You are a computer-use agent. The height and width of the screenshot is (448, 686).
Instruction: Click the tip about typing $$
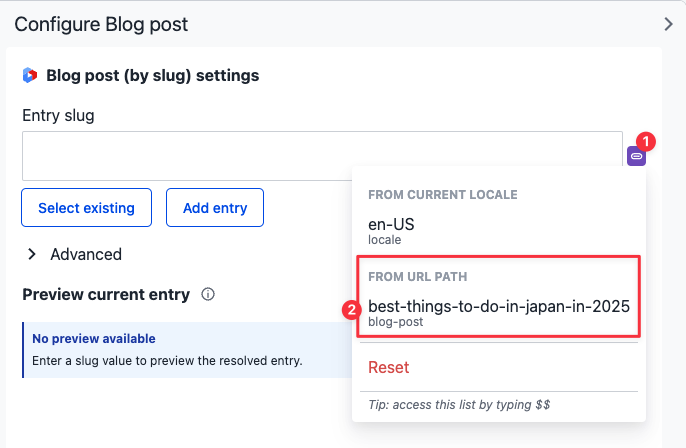tap(459, 405)
